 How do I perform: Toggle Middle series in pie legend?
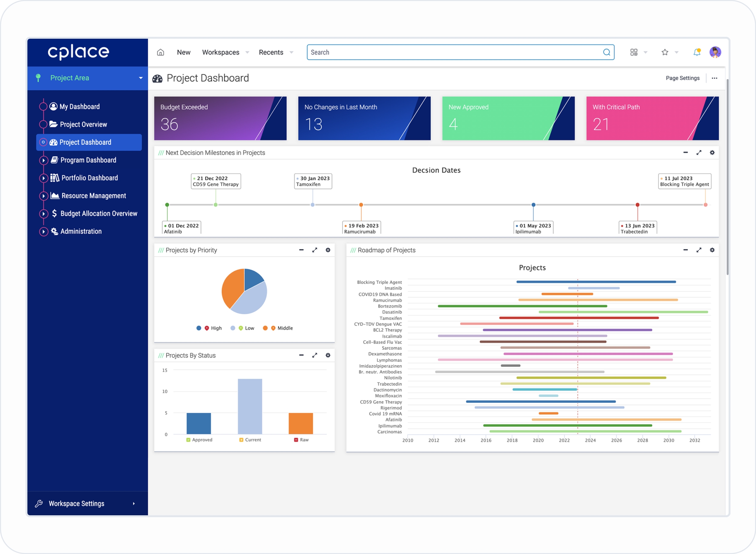click(x=284, y=328)
